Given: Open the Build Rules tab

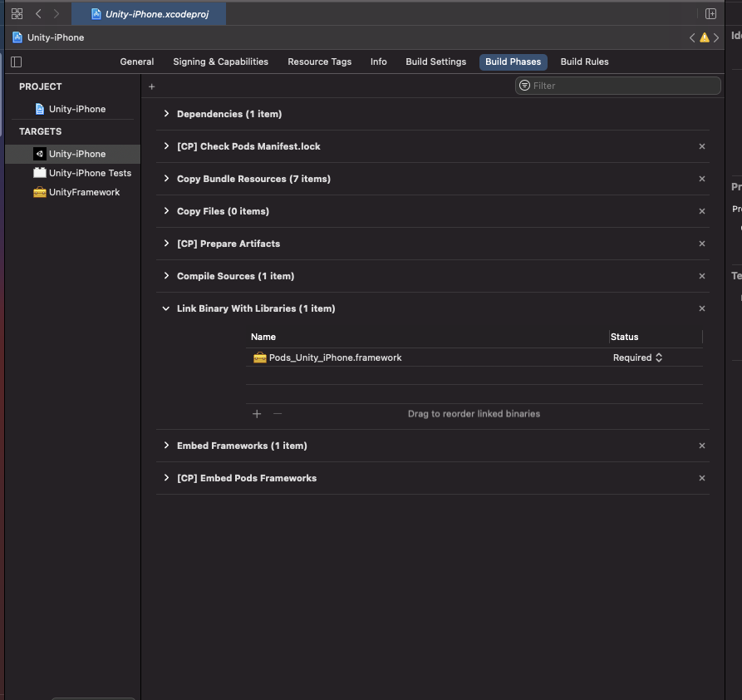Looking at the screenshot, I should 584,62.
